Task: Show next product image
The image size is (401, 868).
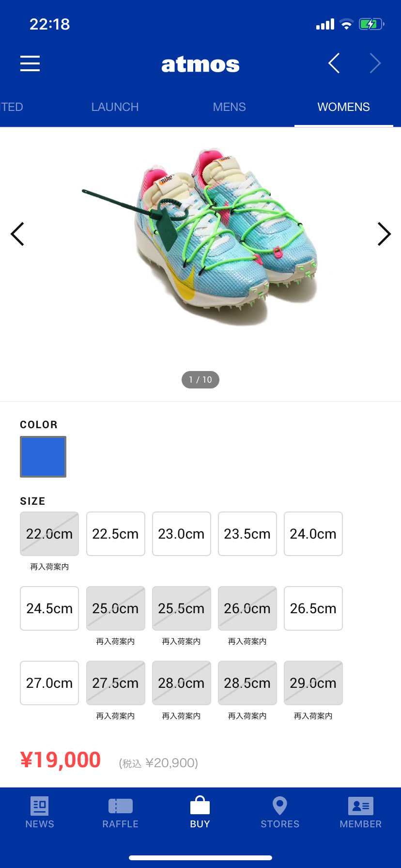Action: 384,234
